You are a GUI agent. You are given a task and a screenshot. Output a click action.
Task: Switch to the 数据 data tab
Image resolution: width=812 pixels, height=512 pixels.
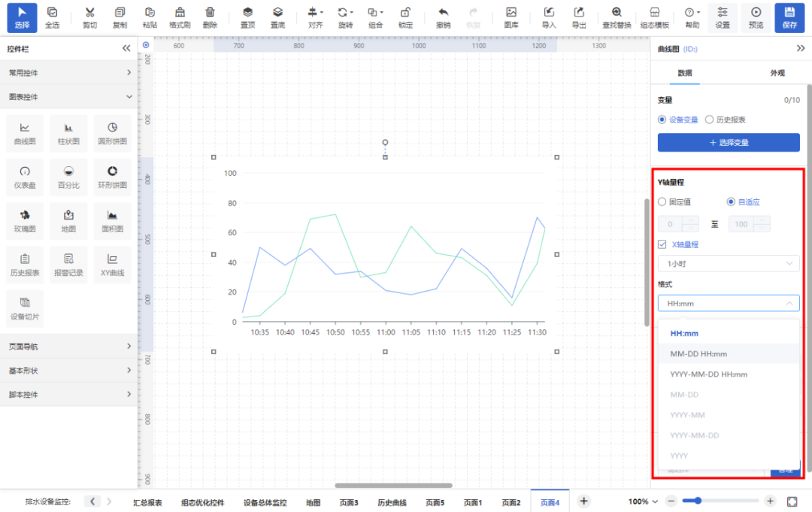tap(685, 73)
